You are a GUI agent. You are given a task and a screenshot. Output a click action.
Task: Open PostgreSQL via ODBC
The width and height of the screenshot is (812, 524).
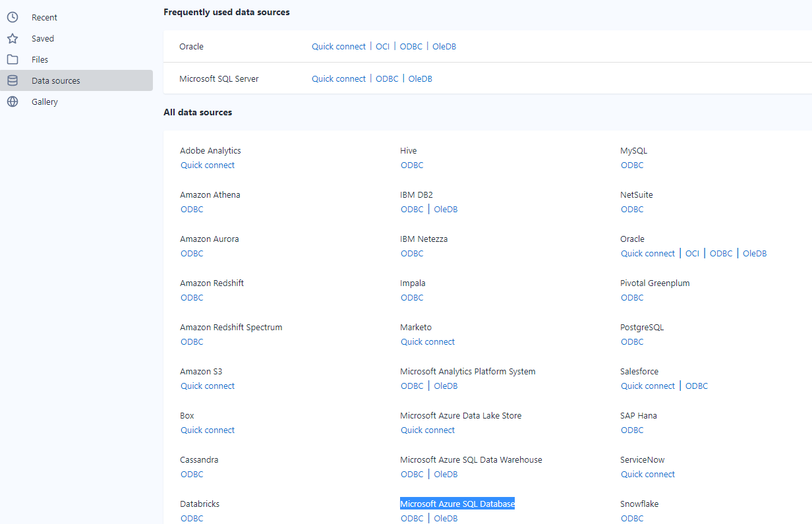pyautogui.click(x=632, y=341)
